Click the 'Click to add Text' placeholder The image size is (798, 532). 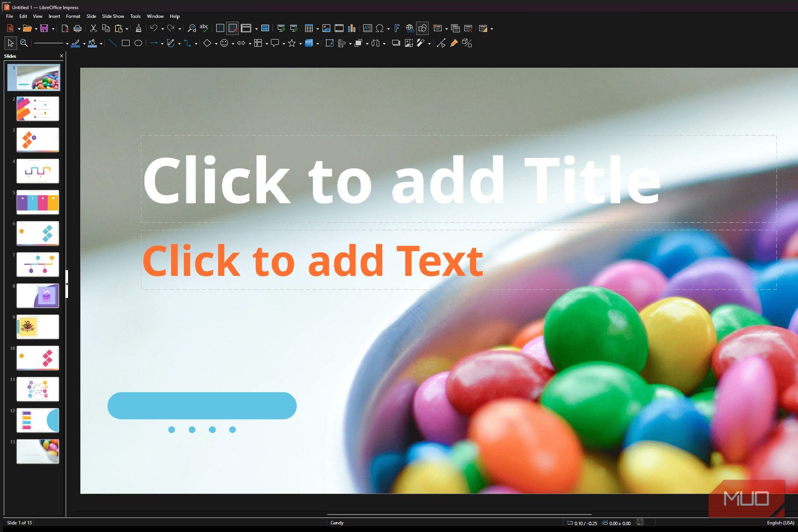point(459,260)
